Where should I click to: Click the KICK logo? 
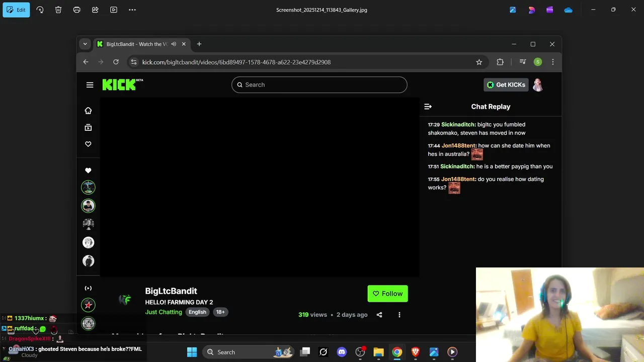122,84
